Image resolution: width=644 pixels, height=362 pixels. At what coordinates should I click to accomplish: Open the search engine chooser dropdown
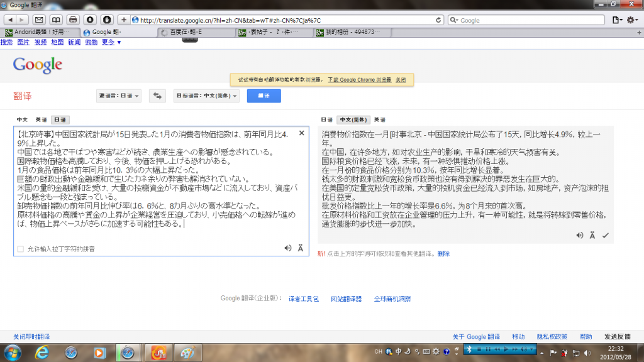point(454,20)
